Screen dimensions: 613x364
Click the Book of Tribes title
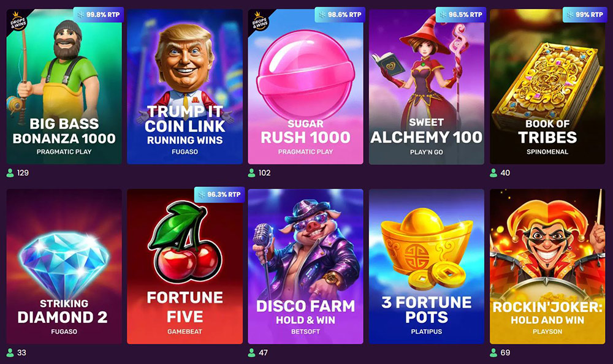[547, 132]
